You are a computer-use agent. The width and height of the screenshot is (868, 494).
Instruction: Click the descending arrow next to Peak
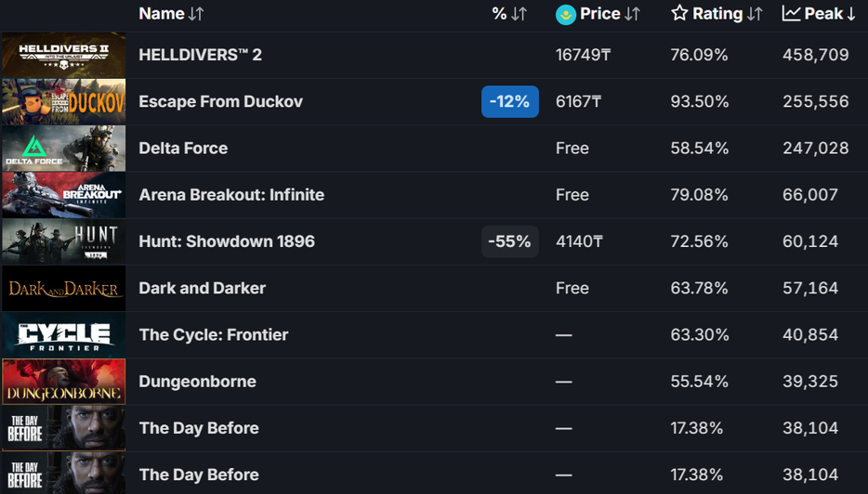tap(850, 14)
